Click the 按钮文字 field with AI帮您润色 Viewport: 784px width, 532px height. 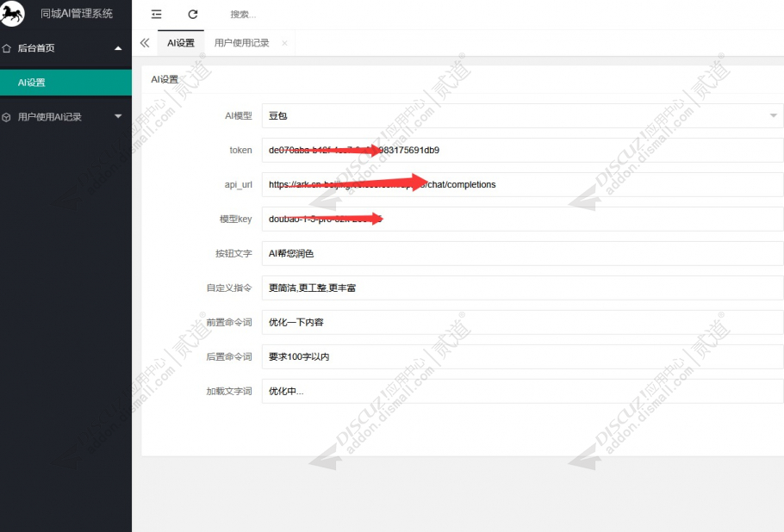(522, 254)
